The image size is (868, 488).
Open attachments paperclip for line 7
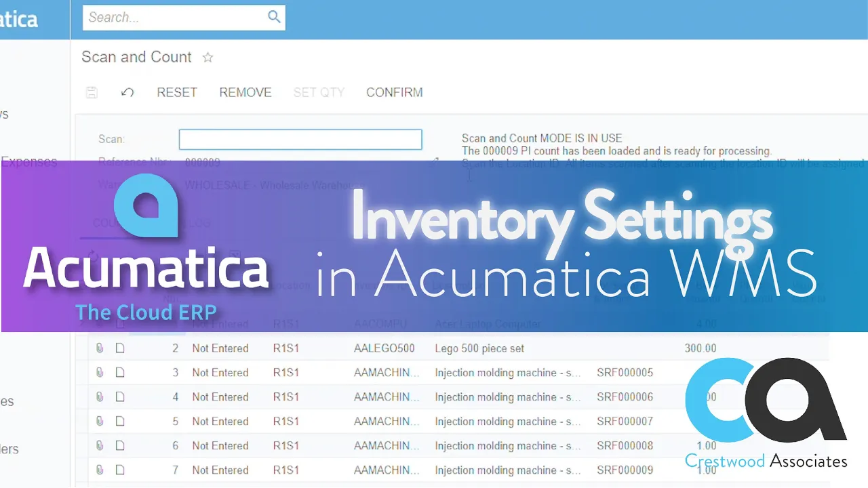(x=100, y=470)
